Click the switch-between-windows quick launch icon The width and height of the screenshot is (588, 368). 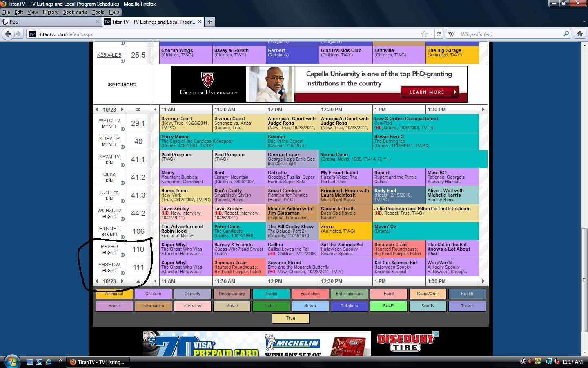39,362
